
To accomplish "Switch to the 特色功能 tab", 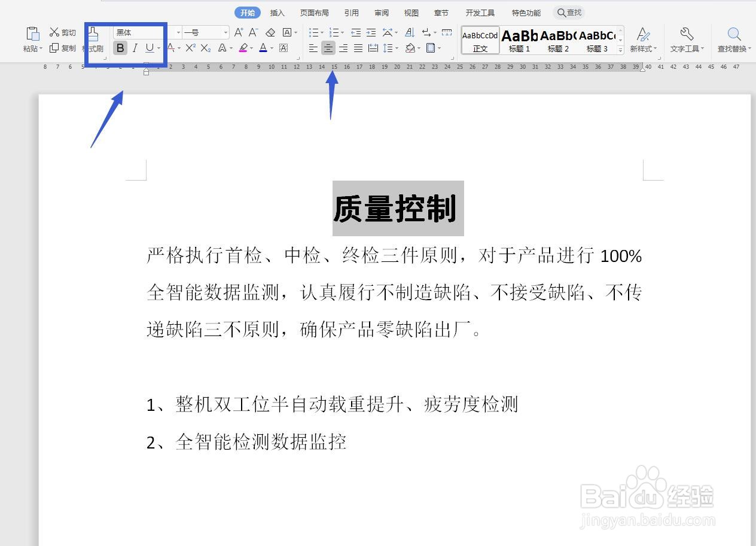I will click(x=526, y=13).
